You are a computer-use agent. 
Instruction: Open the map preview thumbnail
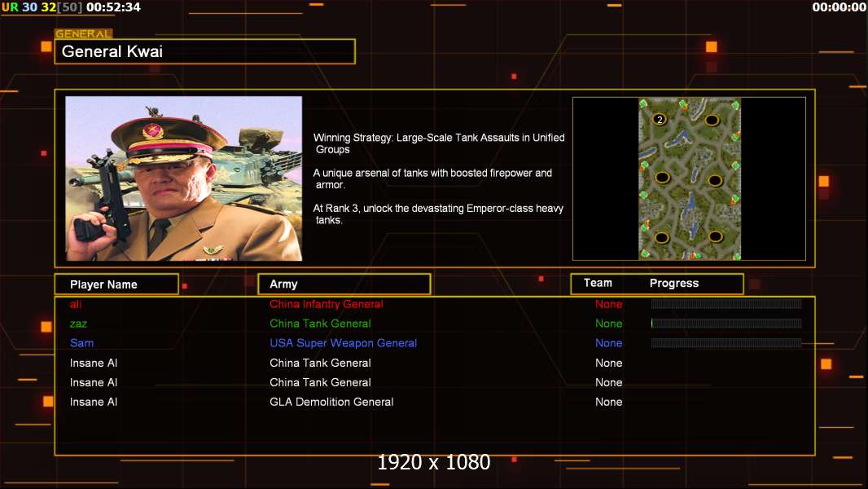click(689, 178)
